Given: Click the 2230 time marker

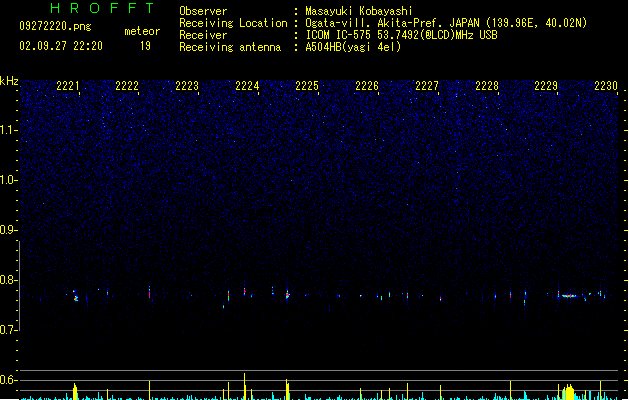Looking at the screenshot, I should 606,86.
